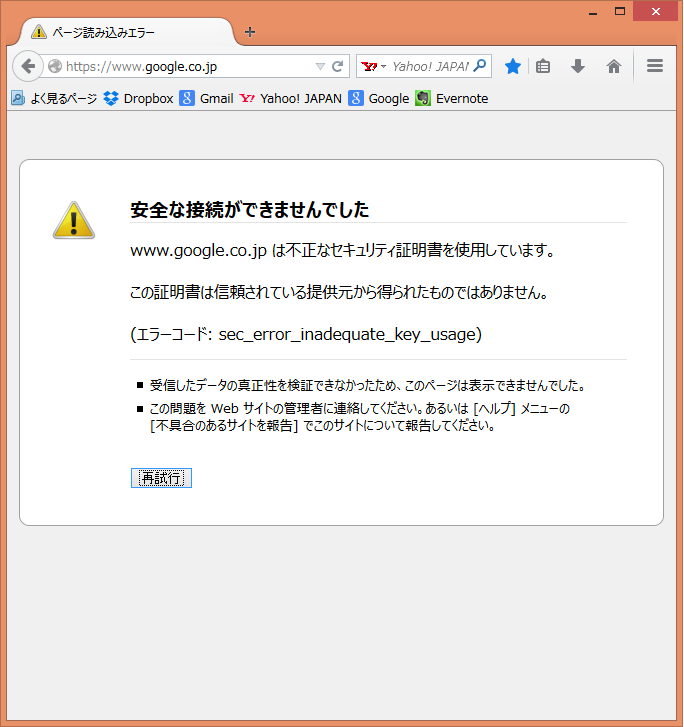The height and width of the screenshot is (727, 684).
Task: Click the back navigation arrow
Action: click(x=28, y=66)
